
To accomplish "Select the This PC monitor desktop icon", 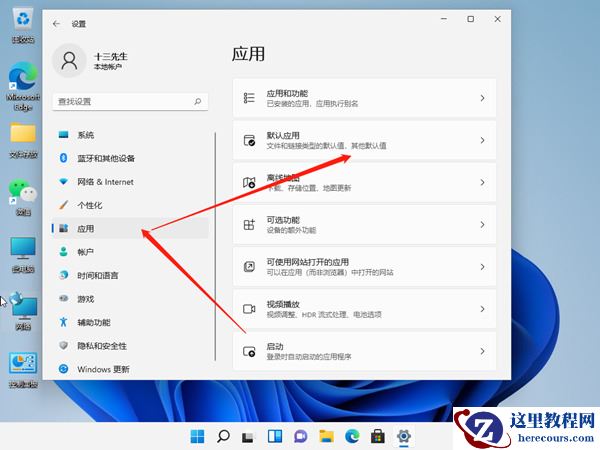I will (x=23, y=255).
